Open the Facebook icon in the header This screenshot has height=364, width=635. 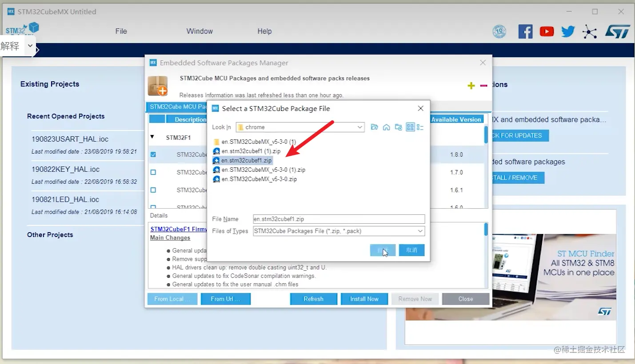525,31
